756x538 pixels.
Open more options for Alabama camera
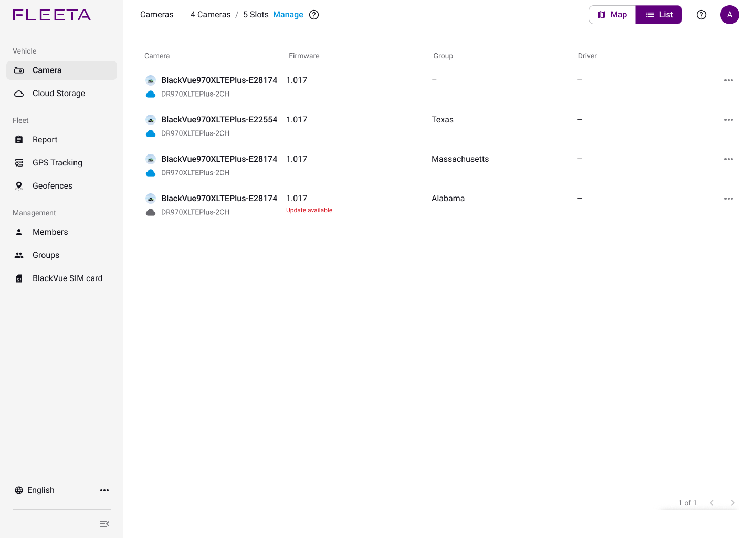pos(729,199)
